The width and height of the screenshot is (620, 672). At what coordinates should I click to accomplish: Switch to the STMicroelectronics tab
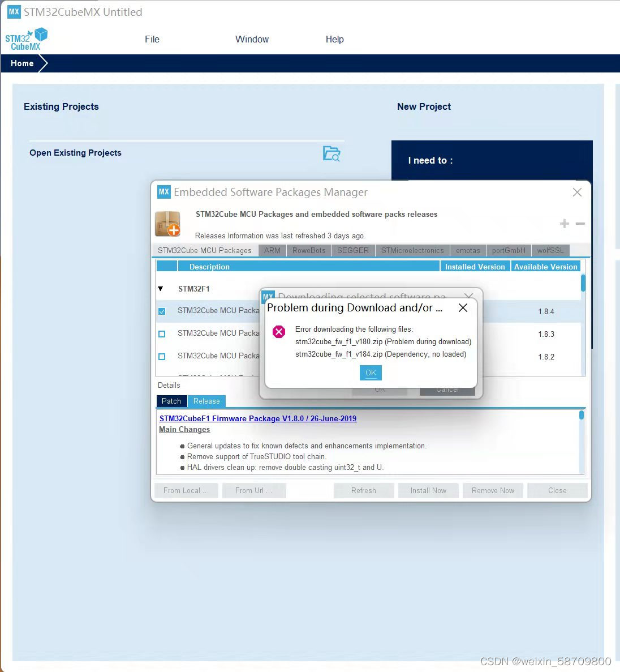tap(412, 250)
